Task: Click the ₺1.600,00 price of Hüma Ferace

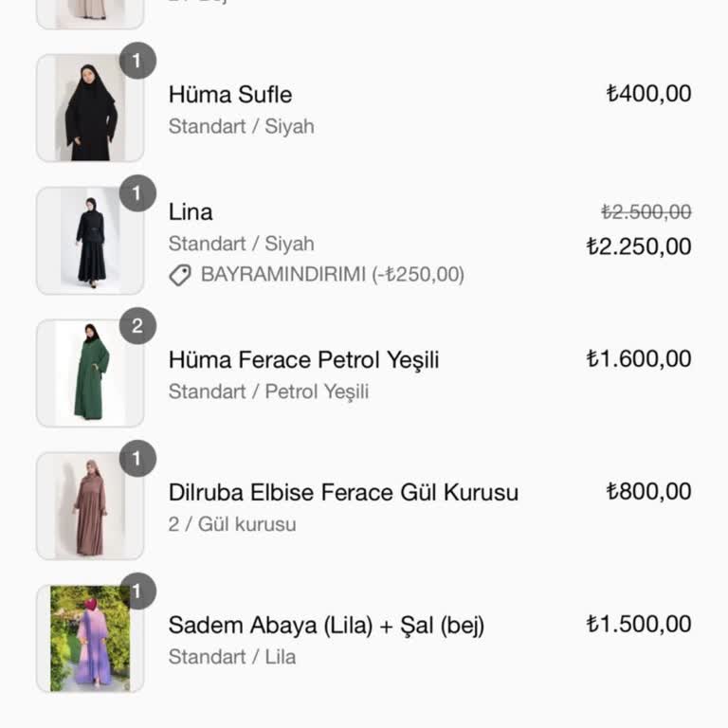Action: (x=639, y=359)
